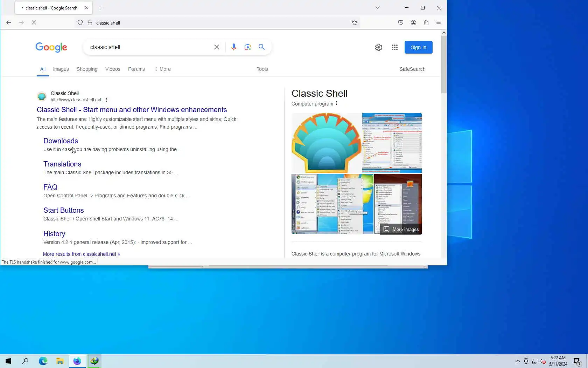Go back to the previous page

[9, 22]
